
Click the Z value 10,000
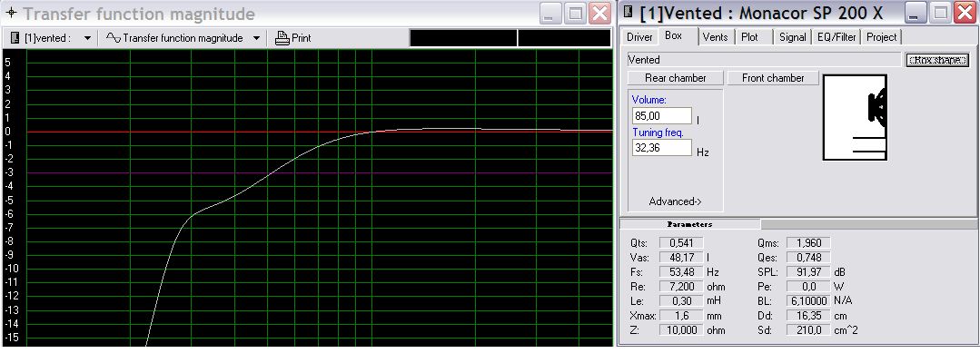tap(682, 330)
